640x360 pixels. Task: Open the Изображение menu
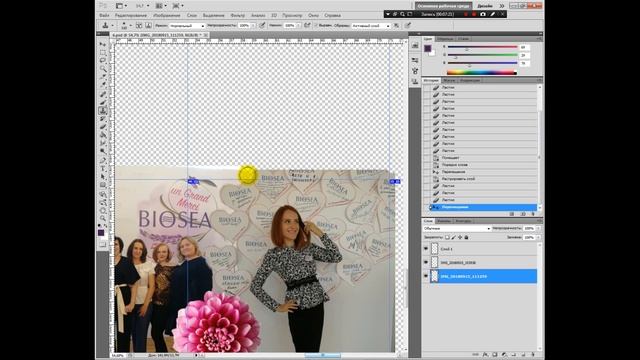[x=167, y=15]
